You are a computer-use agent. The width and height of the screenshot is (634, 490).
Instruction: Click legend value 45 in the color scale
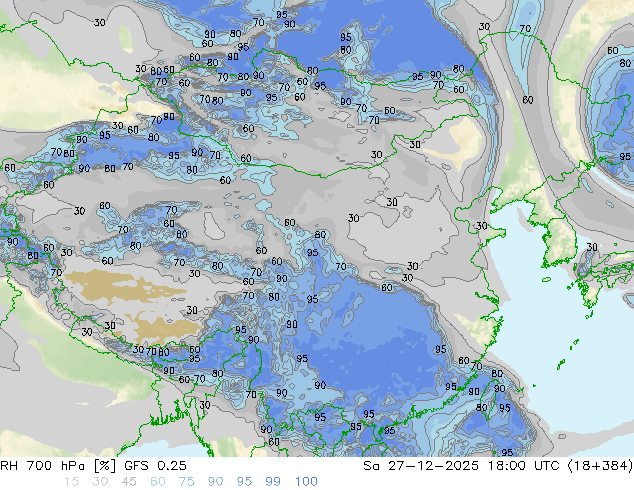[129, 482]
